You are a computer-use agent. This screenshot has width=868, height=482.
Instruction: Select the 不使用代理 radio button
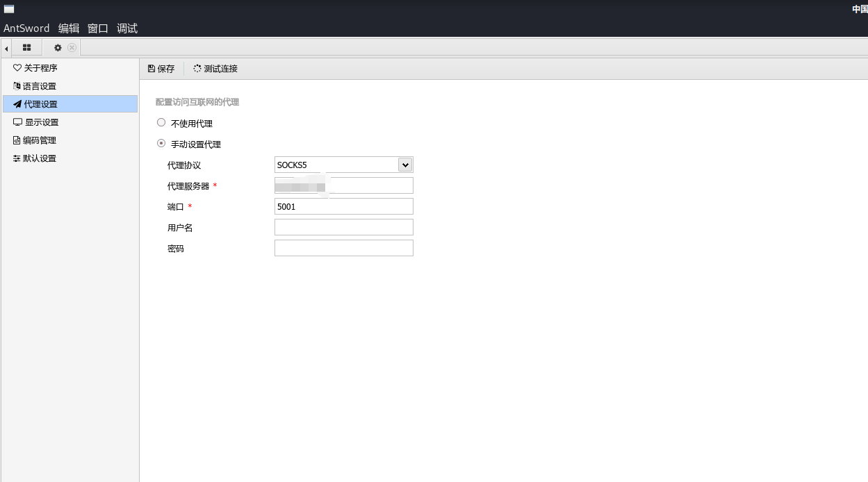coord(161,122)
